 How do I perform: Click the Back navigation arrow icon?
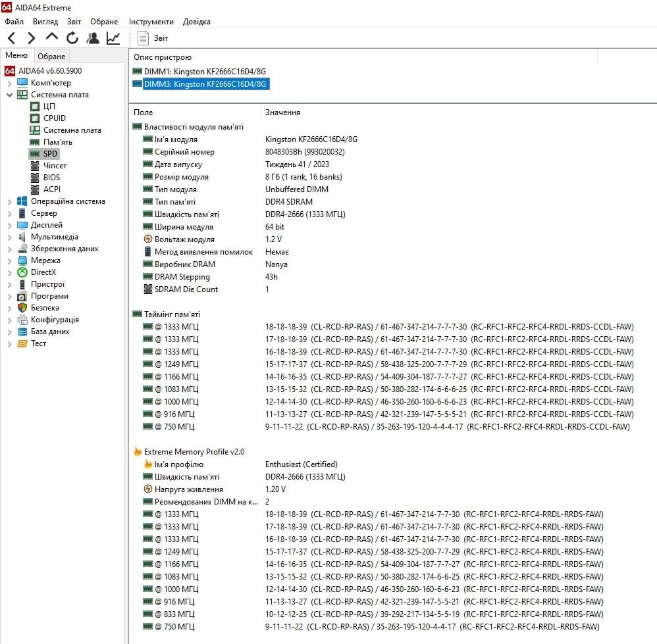[x=12, y=38]
